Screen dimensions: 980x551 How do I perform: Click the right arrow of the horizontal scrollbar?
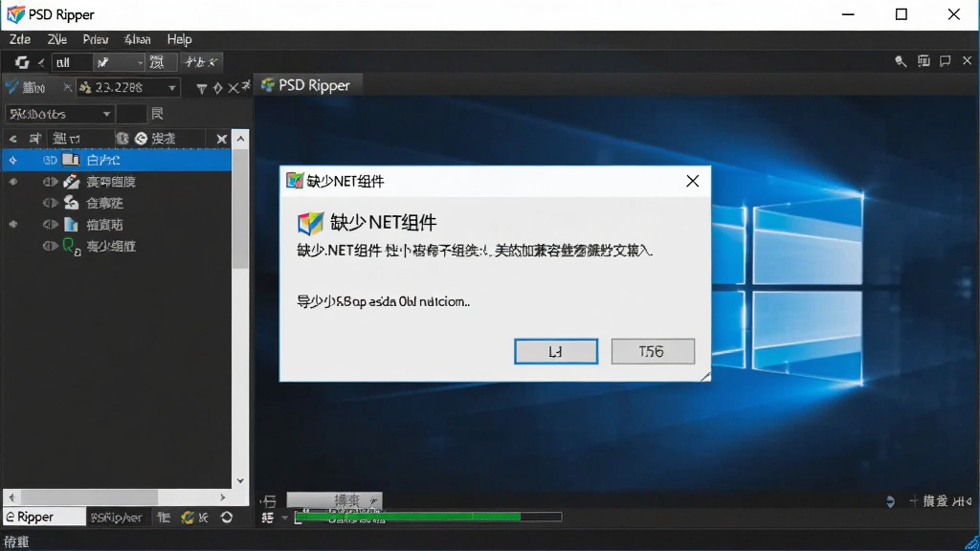[x=222, y=497]
